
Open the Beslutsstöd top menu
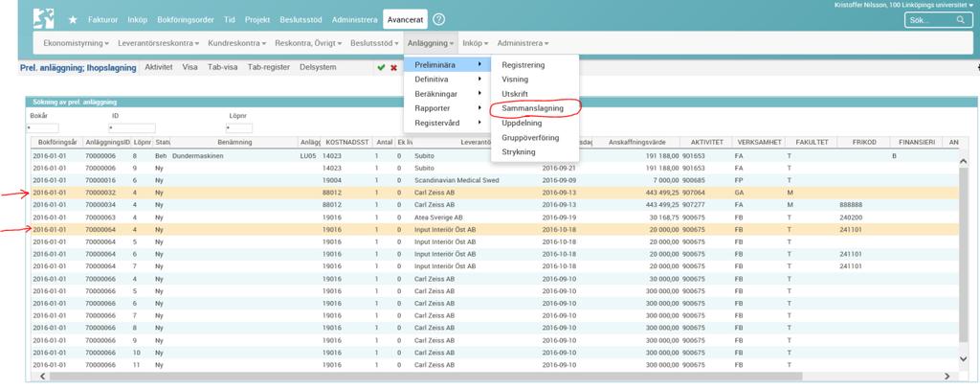301,19
